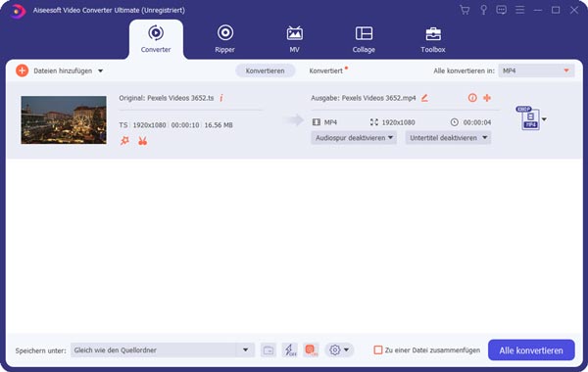
Task: Click the output resolution 1920x1080 text
Action: click(x=398, y=122)
